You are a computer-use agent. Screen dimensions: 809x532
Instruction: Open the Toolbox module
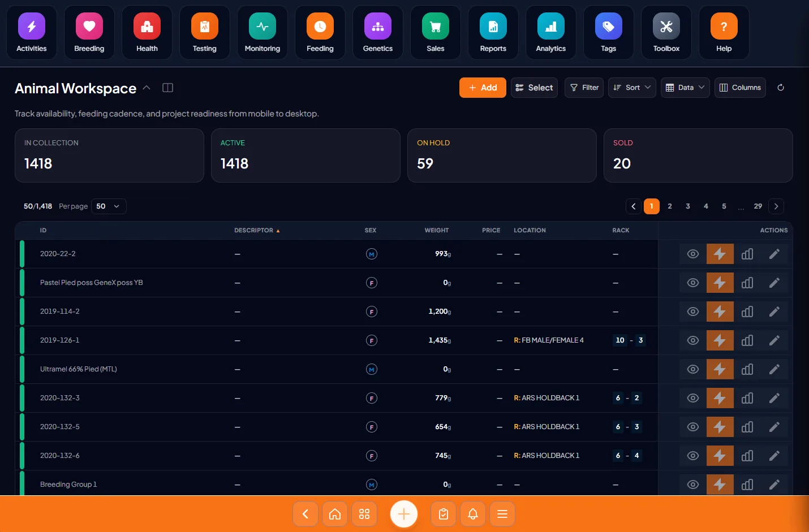pyautogui.click(x=666, y=33)
